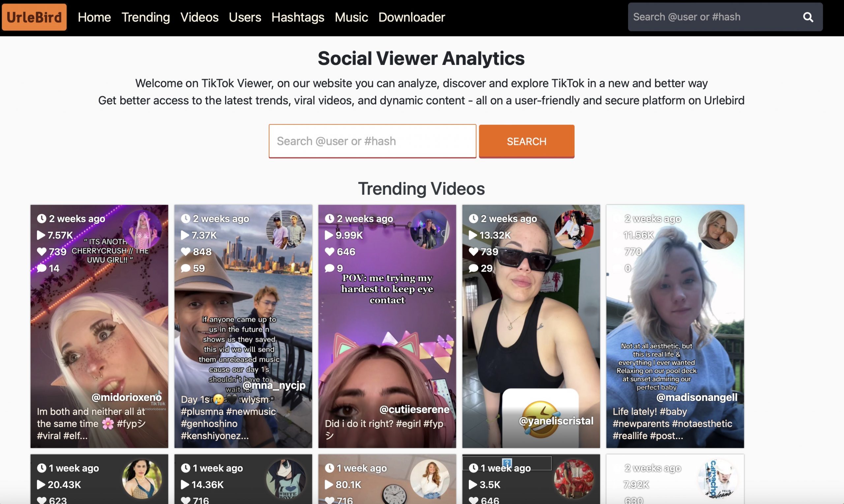Open cutiieserene's circular avatar

pyautogui.click(x=430, y=230)
